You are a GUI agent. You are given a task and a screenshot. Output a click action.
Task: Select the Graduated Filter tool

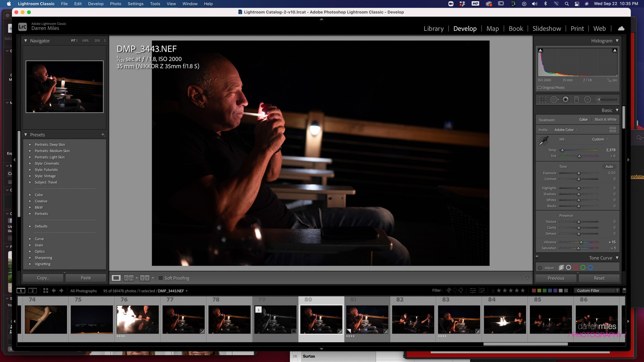pos(577,100)
